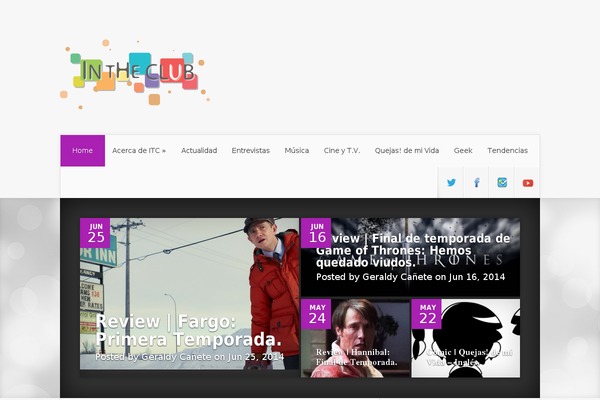Open Game of Thrones season finale review
This screenshot has height=400, width=600.
point(413,250)
